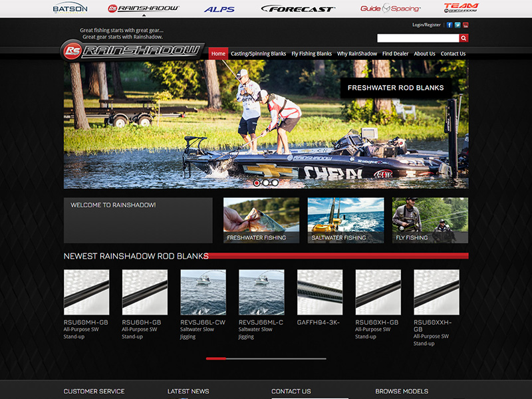Open the GAFFH94-3K- product thumbnail

(x=320, y=292)
